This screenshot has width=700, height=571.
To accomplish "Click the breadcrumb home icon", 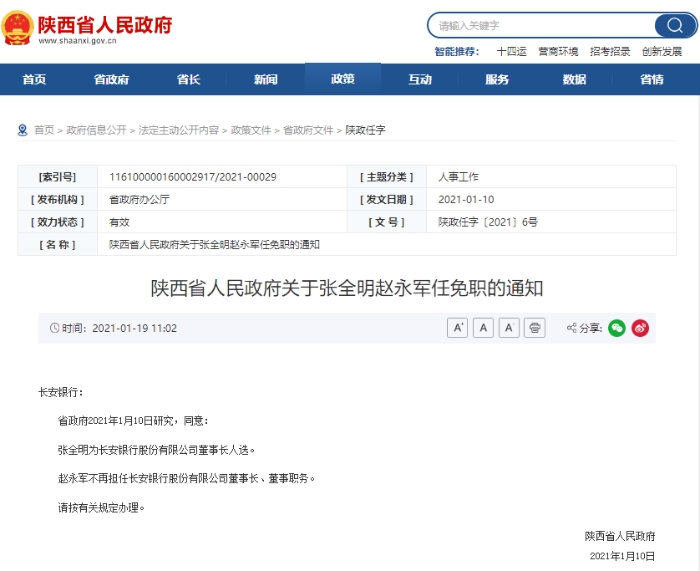I will click(23, 130).
